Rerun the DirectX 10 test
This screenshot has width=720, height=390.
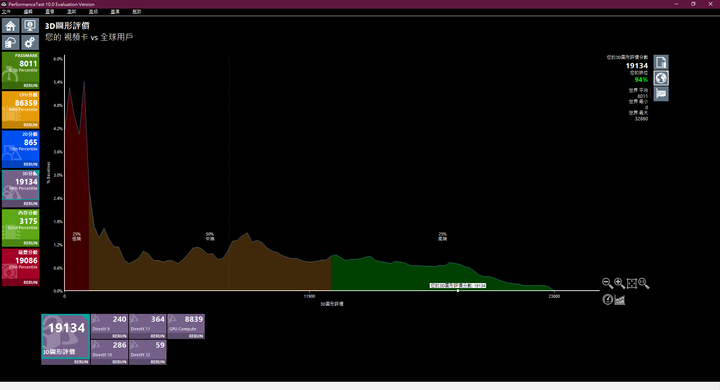click(119, 362)
